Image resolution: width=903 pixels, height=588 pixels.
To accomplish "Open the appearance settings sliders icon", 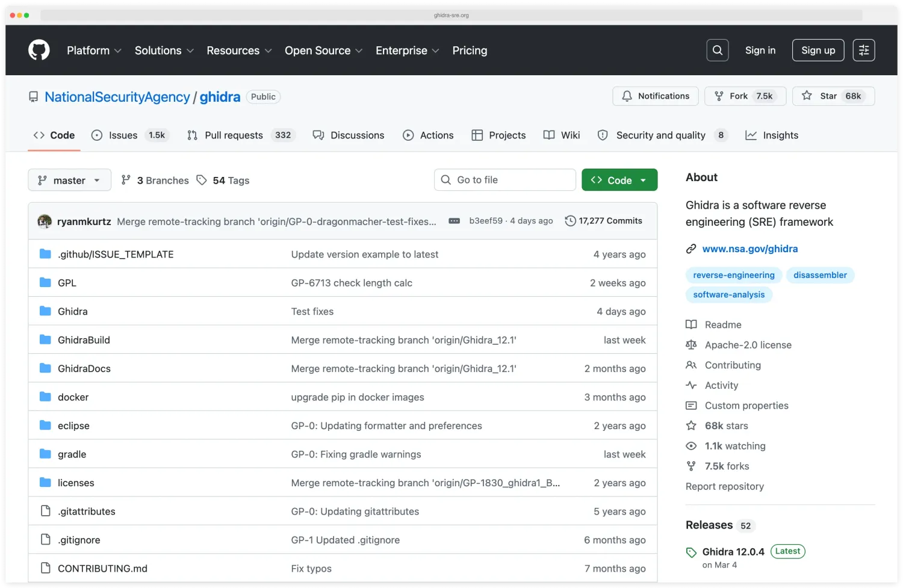I will pos(863,50).
